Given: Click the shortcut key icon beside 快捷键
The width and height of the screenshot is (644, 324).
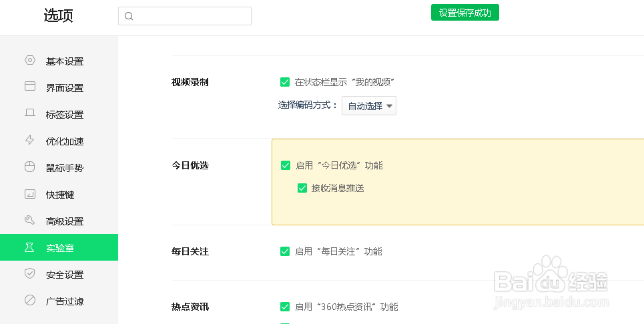Looking at the screenshot, I should coord(30,193).
